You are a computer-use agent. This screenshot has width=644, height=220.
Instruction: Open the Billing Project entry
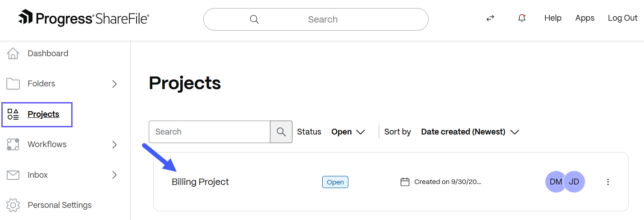(x=200, y=182)
